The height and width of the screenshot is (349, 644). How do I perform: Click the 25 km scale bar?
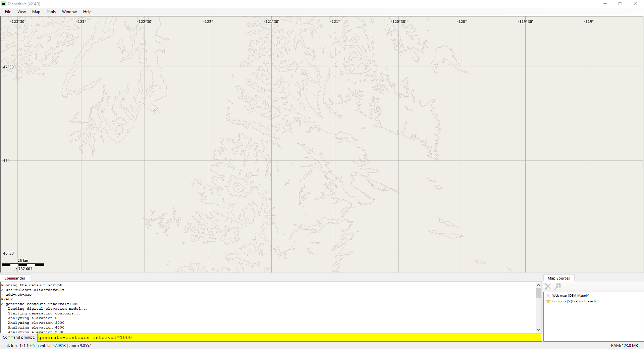[23, 264]
